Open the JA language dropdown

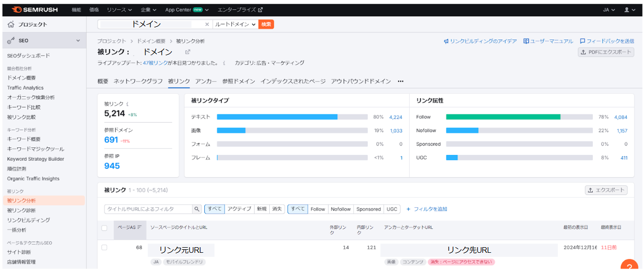(609, 10)
